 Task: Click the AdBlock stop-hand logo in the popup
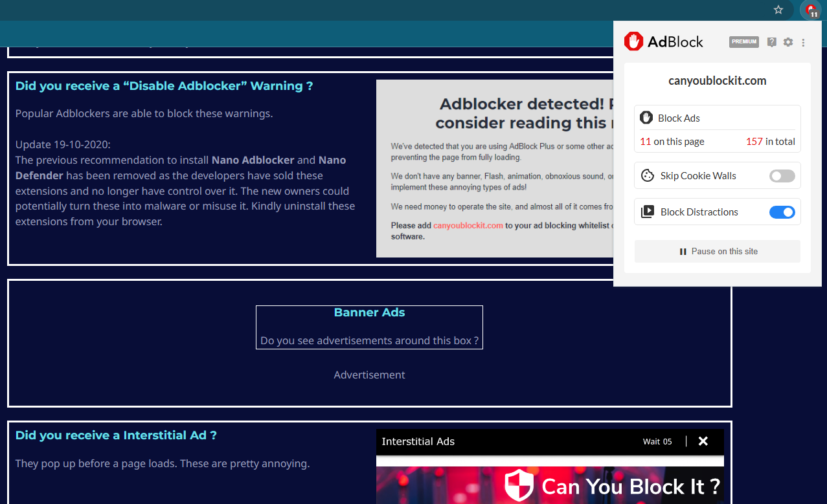click(633, 41)
